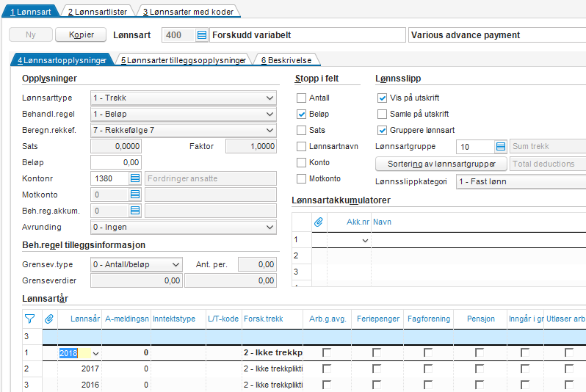Open Lønnsarttype dropdown showing 1 - Trekk
Image resolution: width=586 pixels, height=392 pixels.
pos(184,98)
